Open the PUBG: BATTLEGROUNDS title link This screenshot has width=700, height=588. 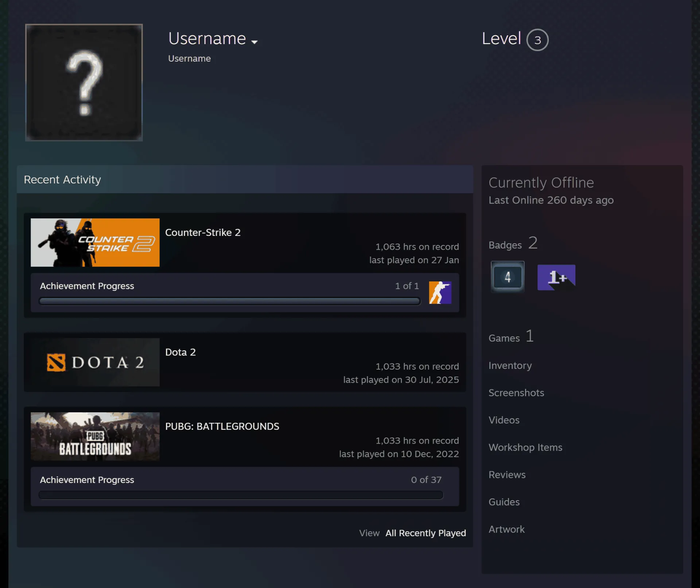click(222, 427)
